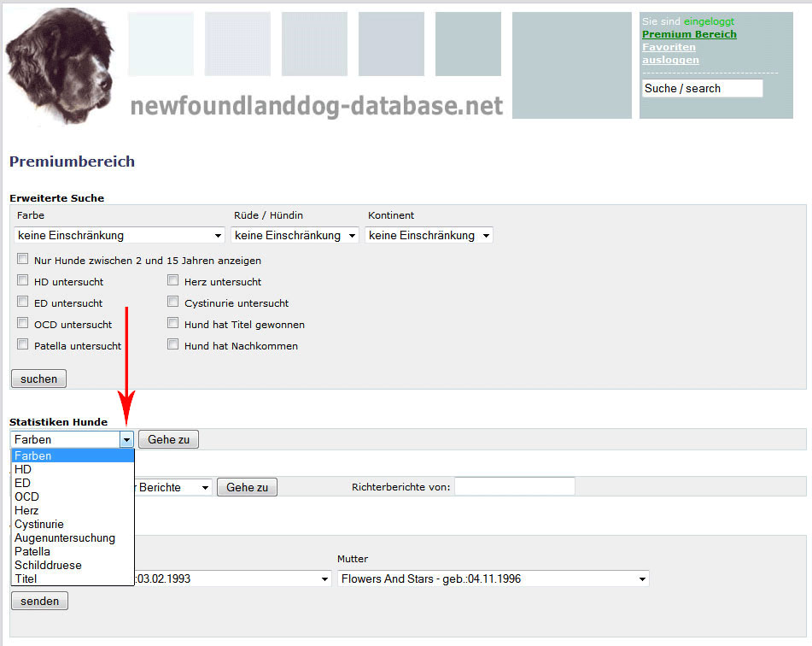Click the Suche / search input field
Image resolution: width=812 pixels, height=646 pixels.
tap(702, 88)
